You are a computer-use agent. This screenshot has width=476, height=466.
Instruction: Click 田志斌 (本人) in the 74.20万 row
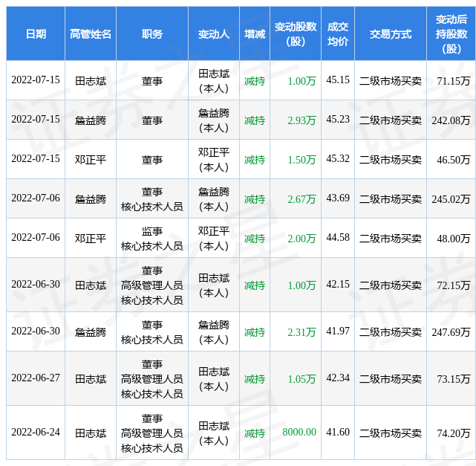(x=214, y=433)
